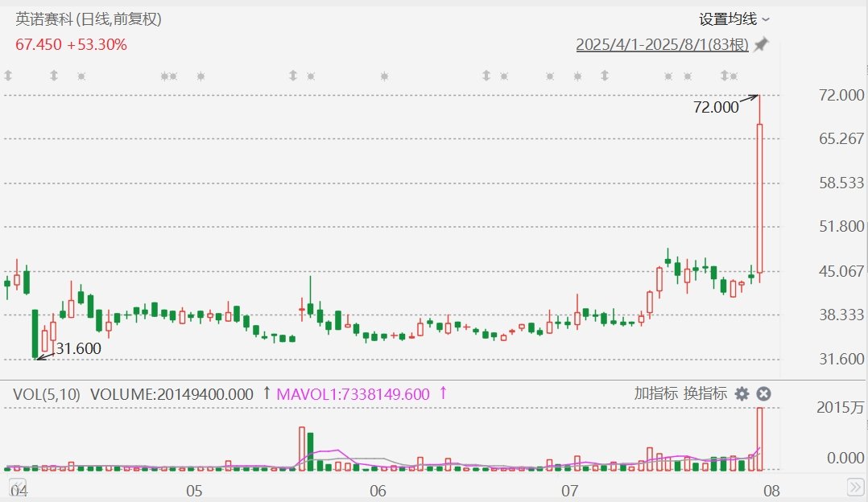
Task: Click the up arrow after the MAVOL1 value
Action: pos(443,393)
